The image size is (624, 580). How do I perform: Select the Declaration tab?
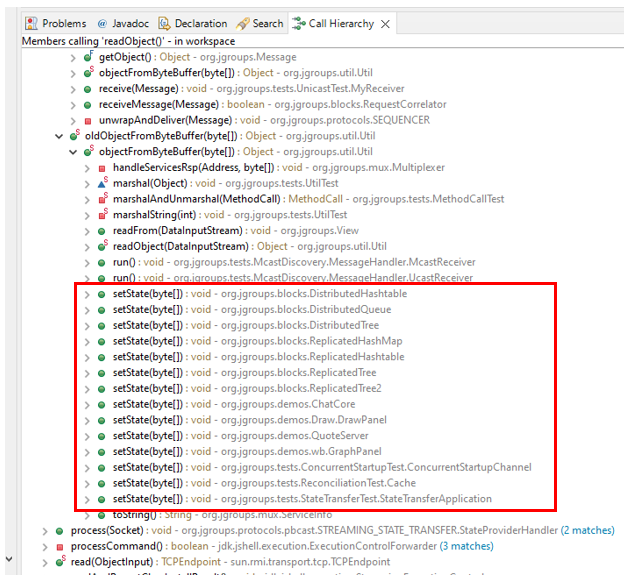tap(193, 23)
